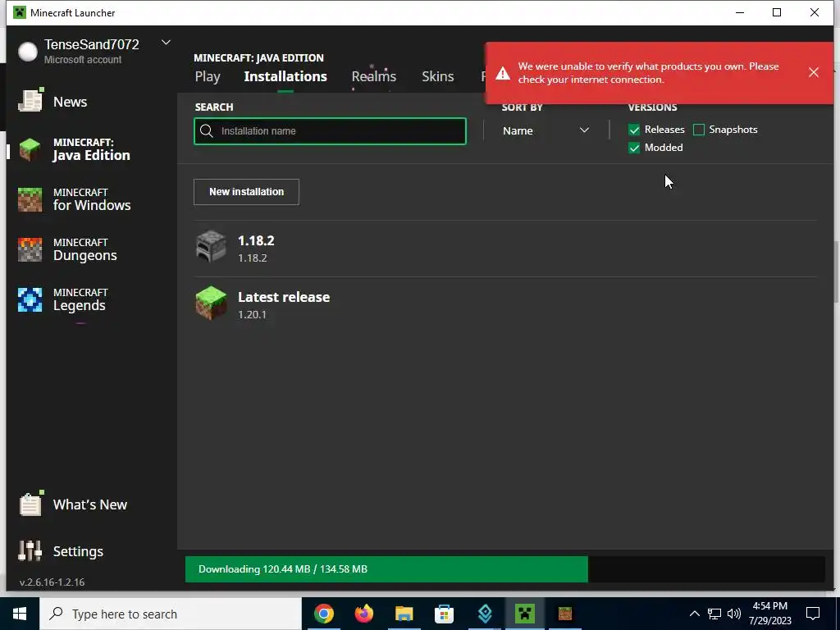The width and height of the screenshot is (840, 630).
Task: Open Firefox from the taskbar
Action: [364, 614]
